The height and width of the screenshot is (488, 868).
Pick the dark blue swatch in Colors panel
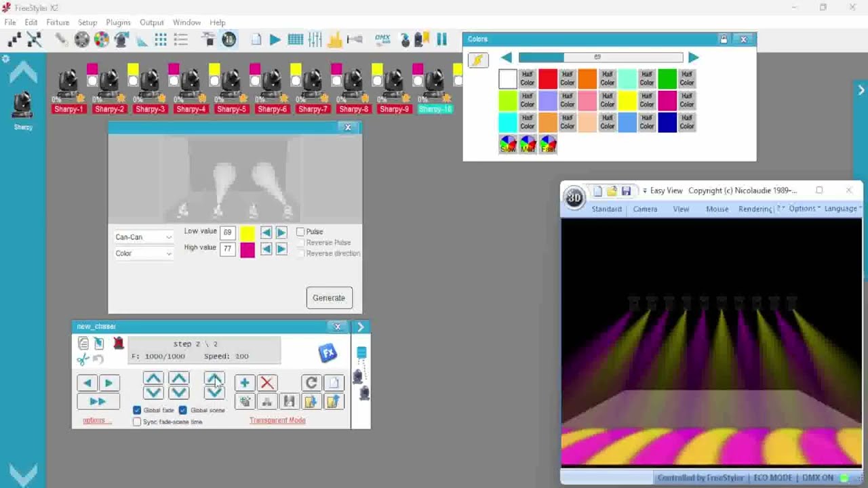(x=667, y=122)
